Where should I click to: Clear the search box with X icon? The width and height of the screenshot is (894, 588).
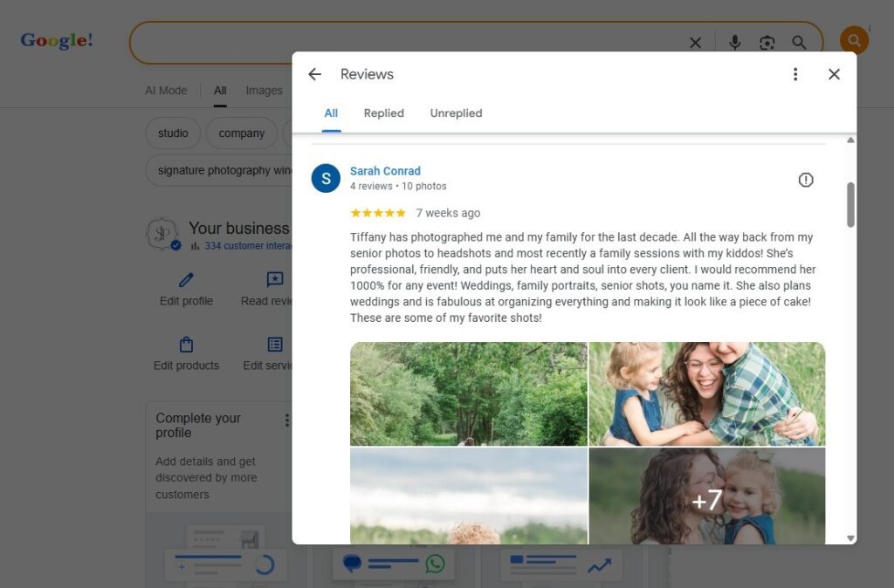695,43
